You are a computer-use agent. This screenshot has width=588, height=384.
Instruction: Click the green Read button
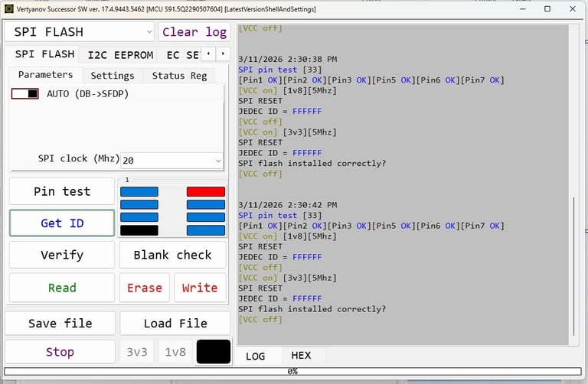[x=62, y=288]
